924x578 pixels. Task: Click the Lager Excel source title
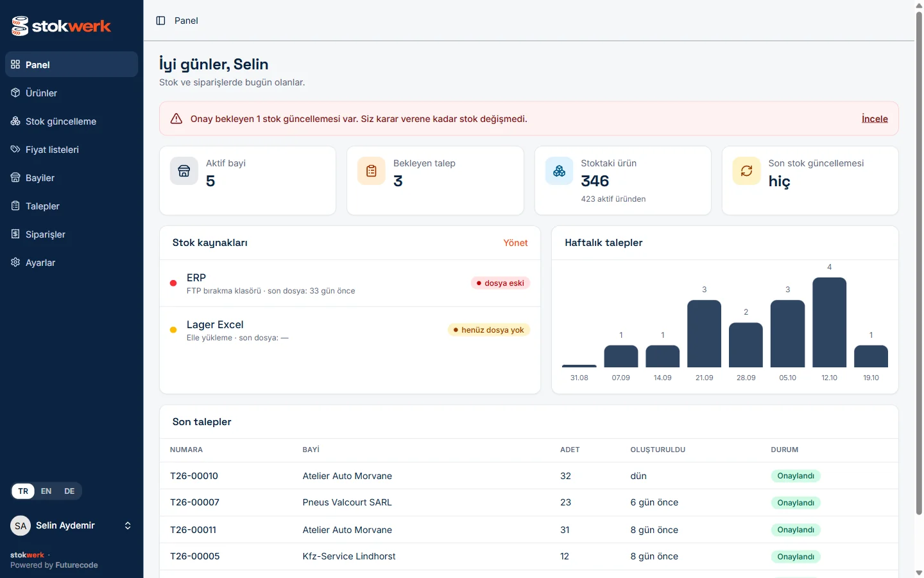point(215,324)
